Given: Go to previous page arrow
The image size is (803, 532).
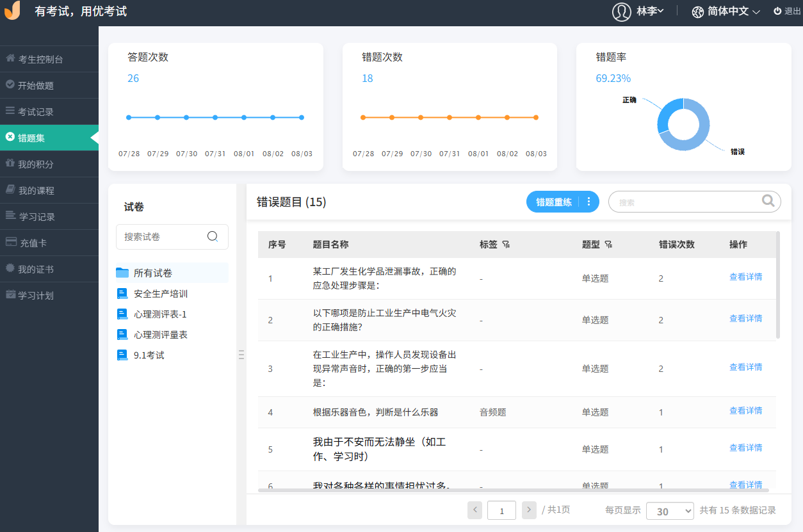Looking at the screenshot, I should coord(475,510).
